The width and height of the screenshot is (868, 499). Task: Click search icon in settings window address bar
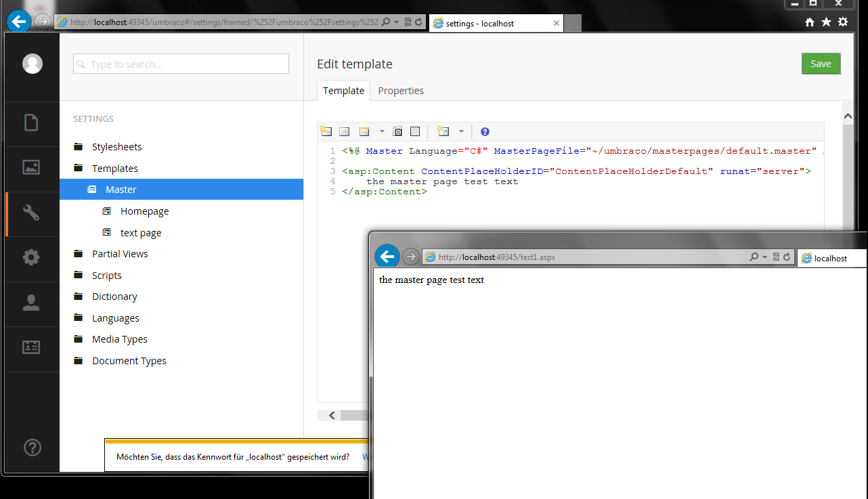coord(386,22)
